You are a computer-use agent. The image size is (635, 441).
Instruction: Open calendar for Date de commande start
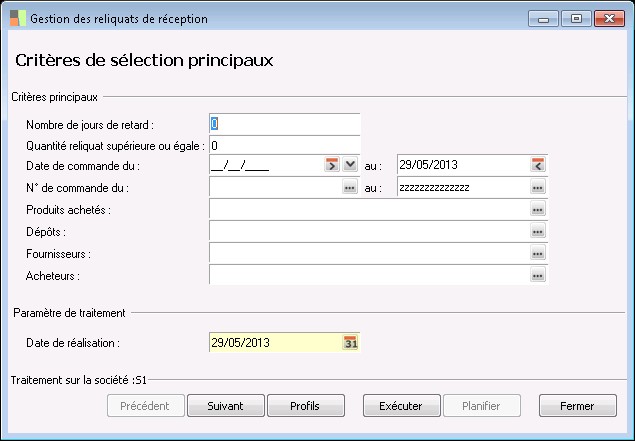point(333,165)
